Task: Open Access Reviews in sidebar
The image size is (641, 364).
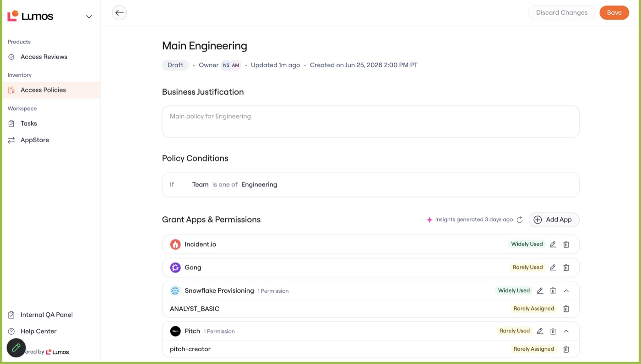Action: coord(44,57)
